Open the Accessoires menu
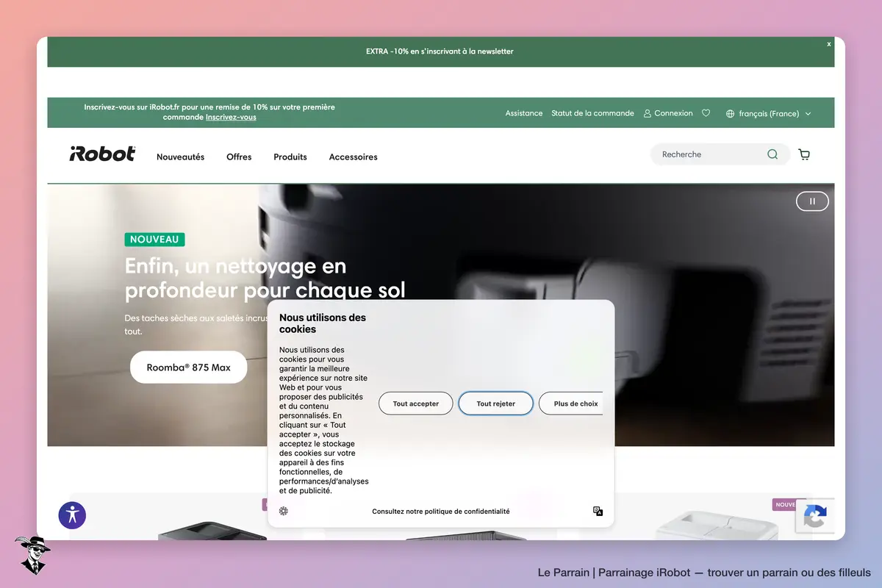 pyautogui.click(x=354, y=157)
